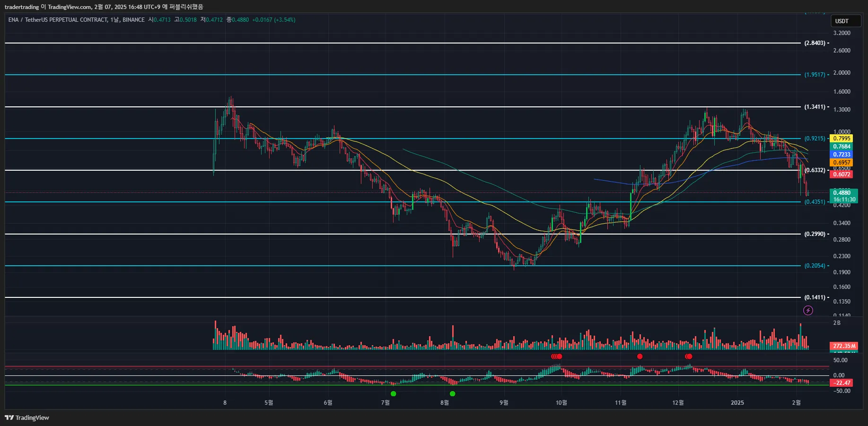
Task: Click the blue 0.7233 price tag
Action: point(842,155)
